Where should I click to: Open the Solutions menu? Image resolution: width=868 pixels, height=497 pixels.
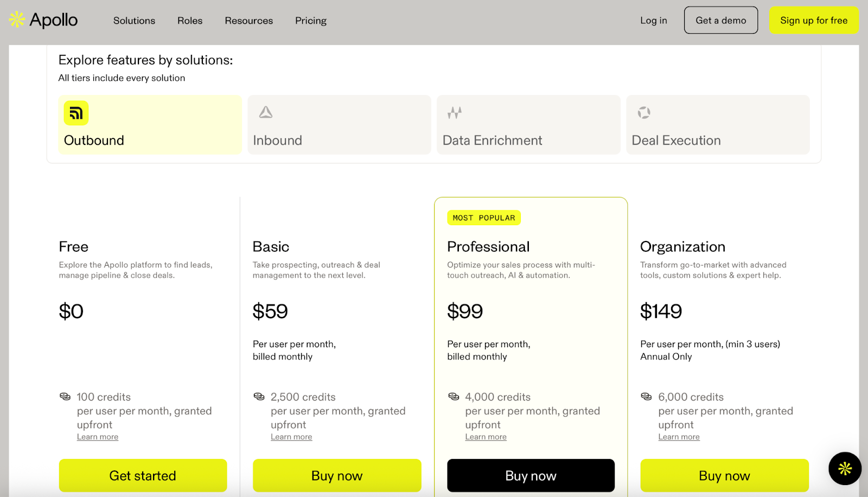click(133, 20)
